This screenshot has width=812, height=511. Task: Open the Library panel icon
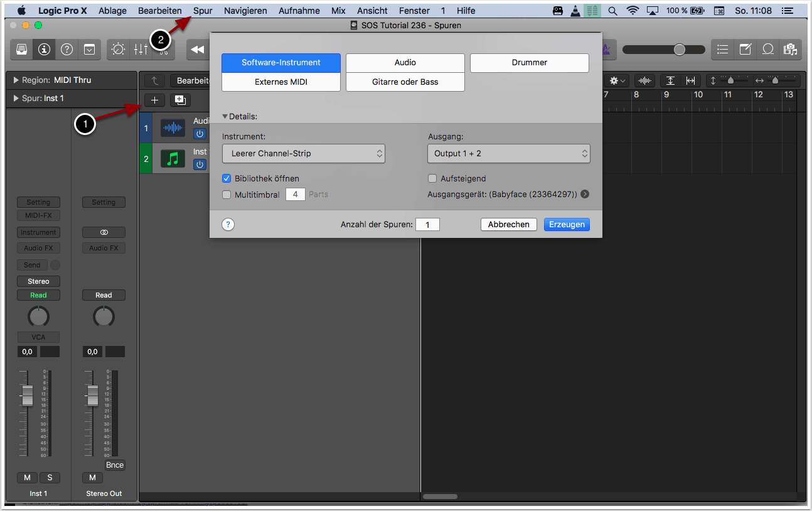click(21, 50)
